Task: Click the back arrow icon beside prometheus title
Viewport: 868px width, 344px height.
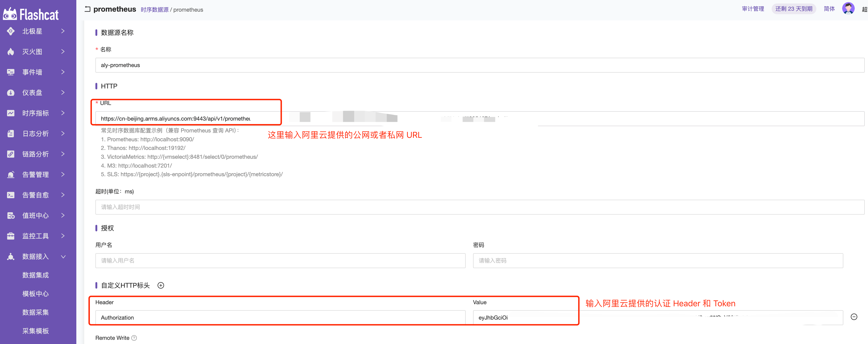Action: pyautogui.click(x=87, y=9)
